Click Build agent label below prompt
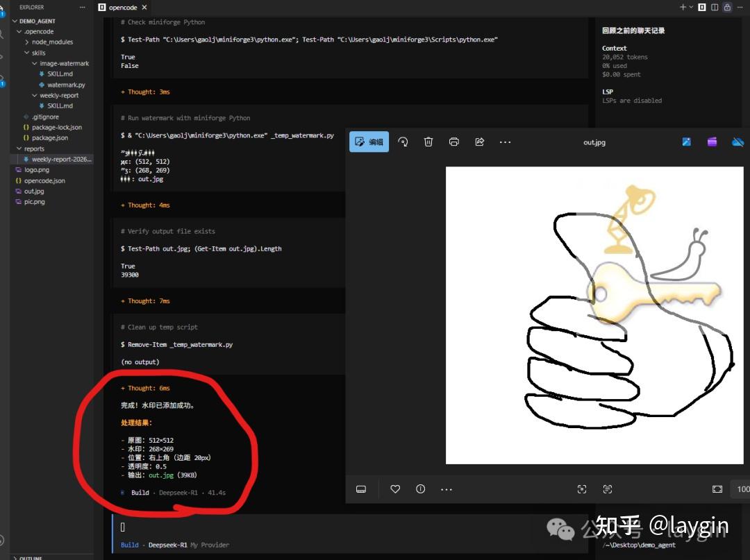 tap(130, 545)
